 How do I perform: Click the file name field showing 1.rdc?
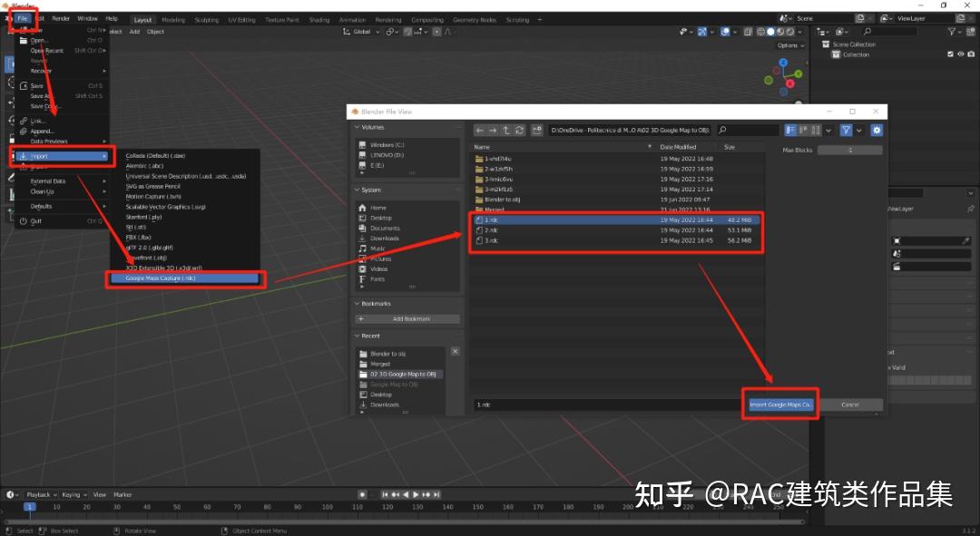(605, 404)
